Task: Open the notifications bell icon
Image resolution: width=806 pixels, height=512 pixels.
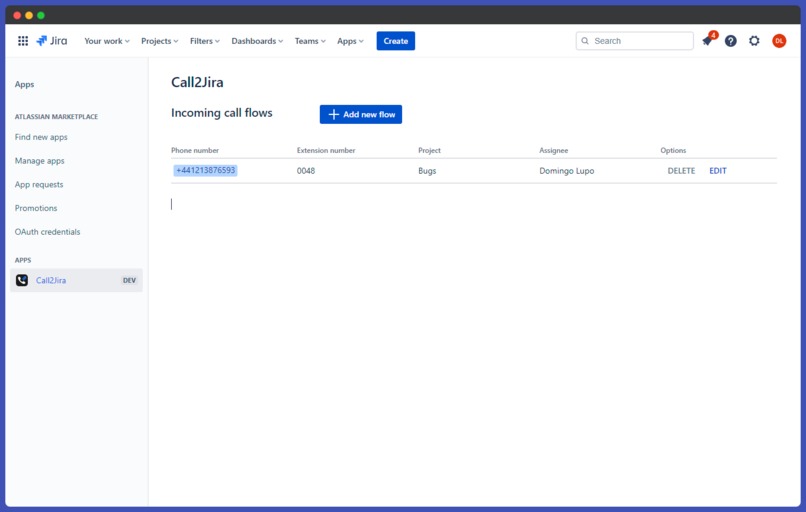Action: tap(708, 41)
